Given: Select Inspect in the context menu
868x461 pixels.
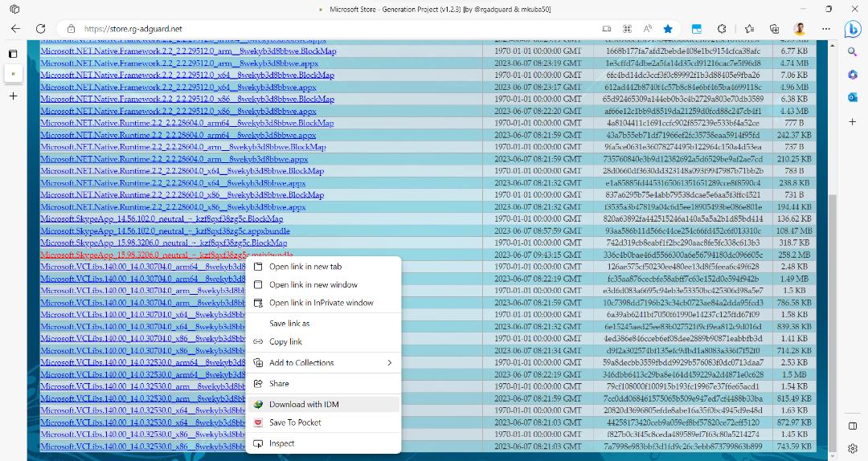Looking at the screenshot, I should click(323, 443).
